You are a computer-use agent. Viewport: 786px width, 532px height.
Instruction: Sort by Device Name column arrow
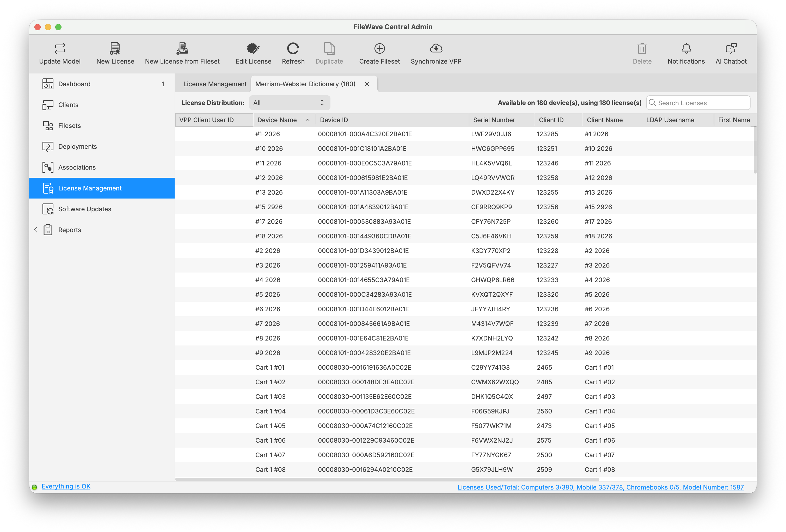coord(308,120)
